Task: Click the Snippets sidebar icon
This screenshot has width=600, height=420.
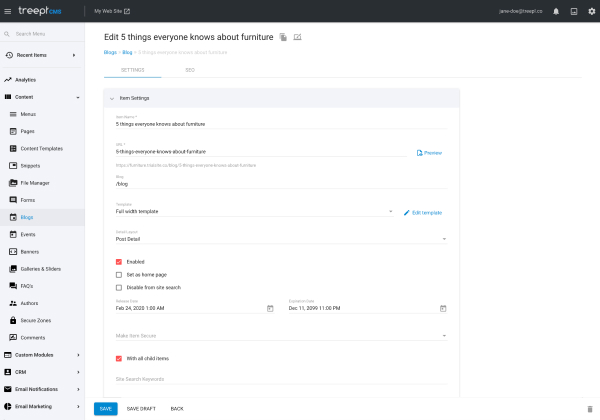Action: click(x=13, y=166)
